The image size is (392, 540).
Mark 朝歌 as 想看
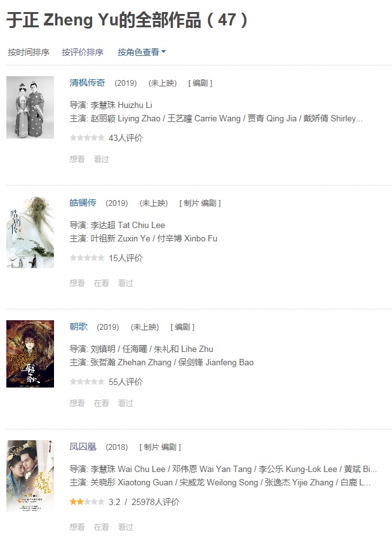77,403
